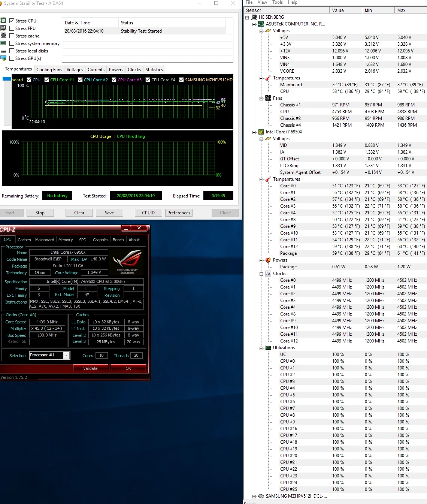Switch to the Cooling Fans tab
427x504 pixels.
tap(49, 70)
